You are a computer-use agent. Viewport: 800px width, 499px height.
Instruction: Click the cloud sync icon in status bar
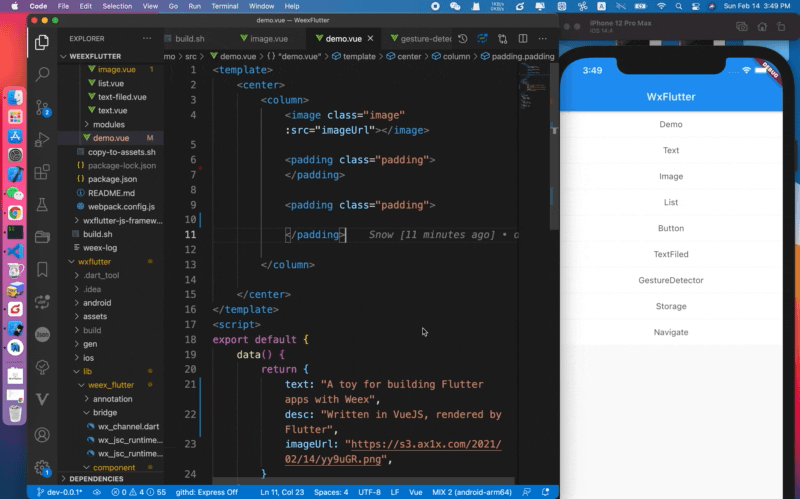(96, 492)
